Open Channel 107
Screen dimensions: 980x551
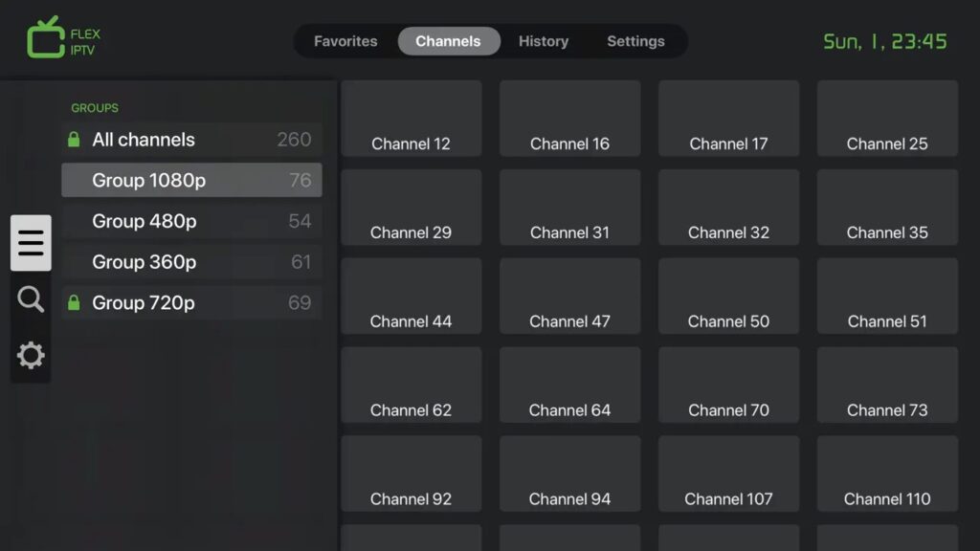point(728,474)
